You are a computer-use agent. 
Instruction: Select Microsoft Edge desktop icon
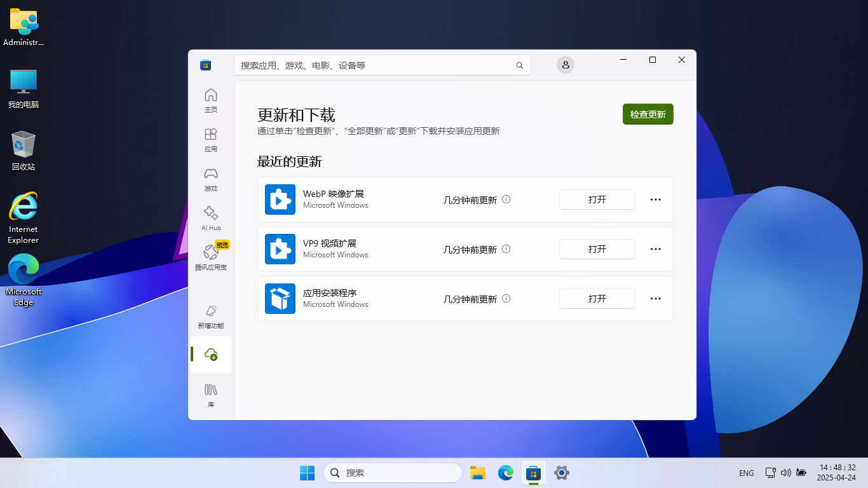point(24,280)
